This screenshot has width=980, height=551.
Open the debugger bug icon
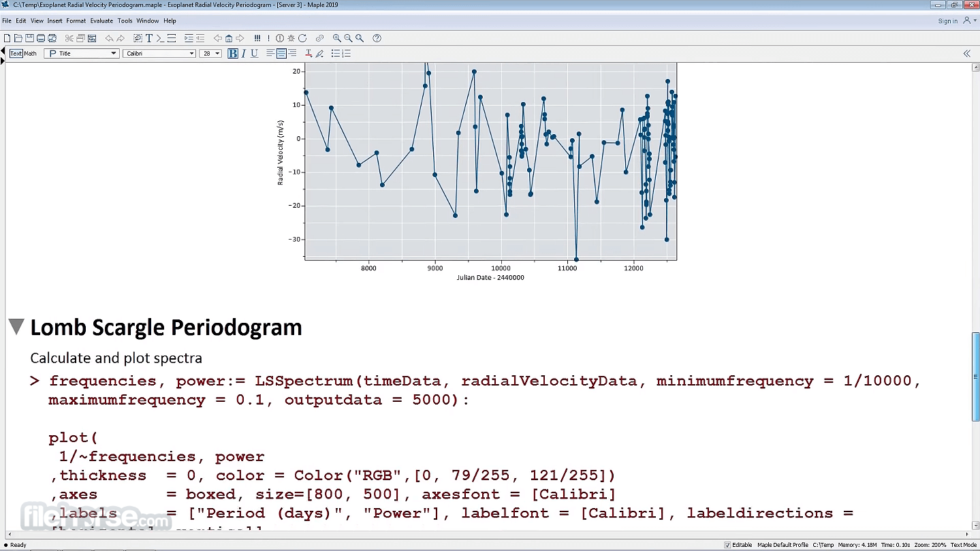point(291,38)
